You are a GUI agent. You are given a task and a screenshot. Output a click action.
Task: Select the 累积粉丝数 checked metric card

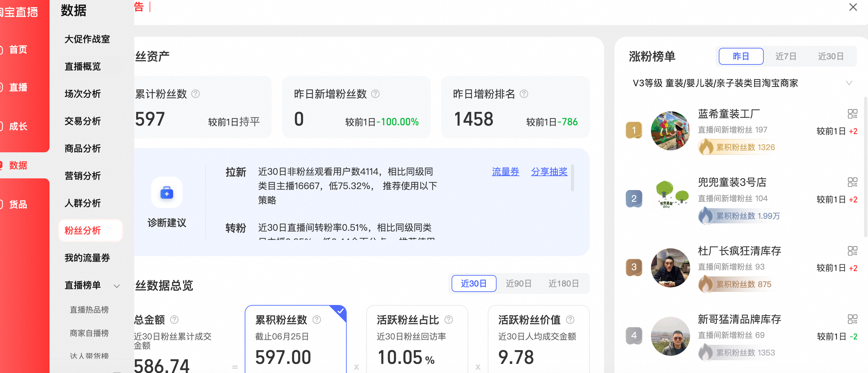click(x=296, y=339)
